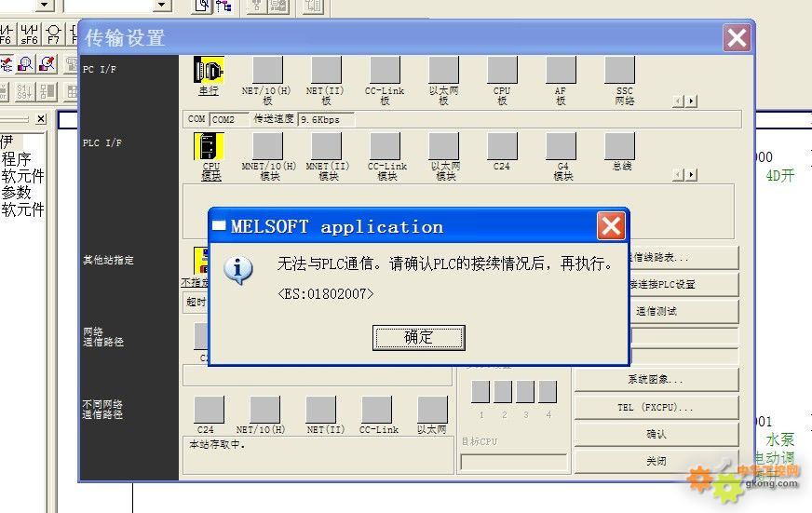The image size is (812, 513).
Task: Select the NET/10(H) 板 icon in PC I/F
Action: [267, 70]
